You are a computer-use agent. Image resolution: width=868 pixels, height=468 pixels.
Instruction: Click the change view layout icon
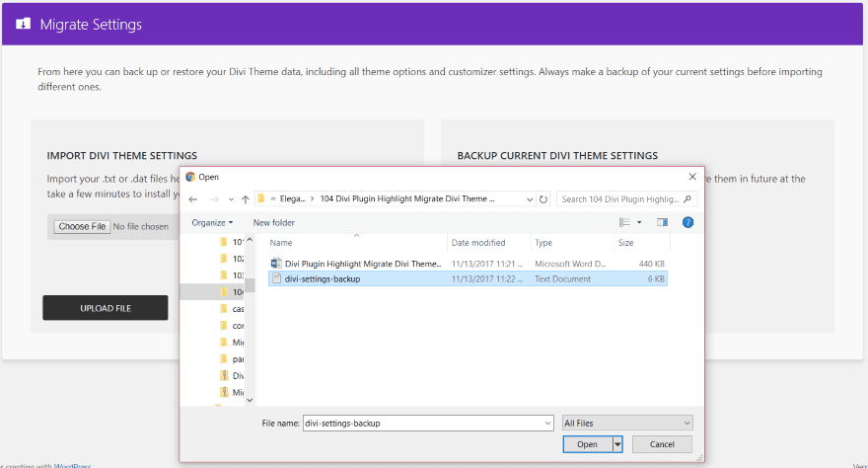(625, 222)
